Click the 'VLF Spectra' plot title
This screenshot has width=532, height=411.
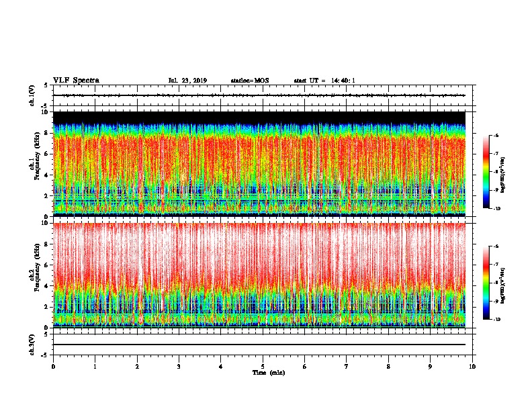point(76,81)
